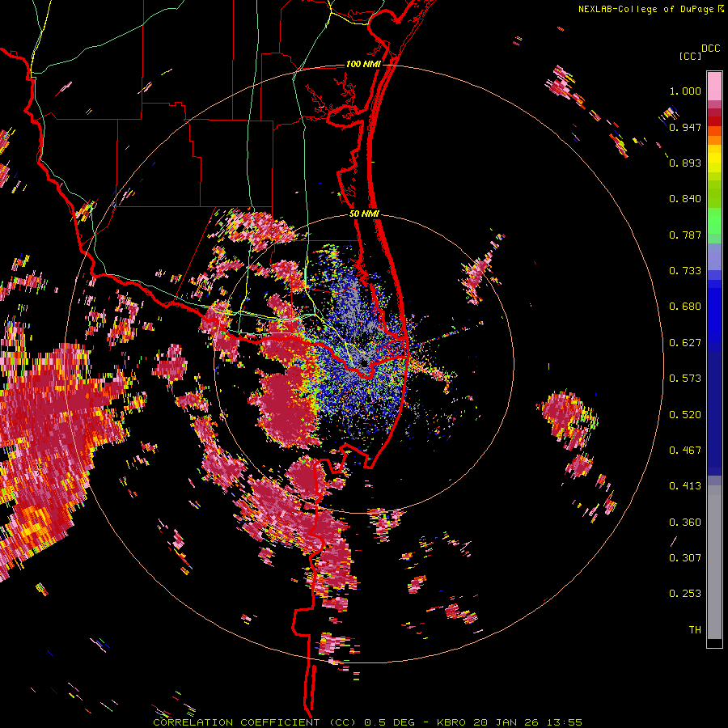Click the 0.787 scale value
The width and height of the screenshot is (728, 728).
click(x=685, y=235)
